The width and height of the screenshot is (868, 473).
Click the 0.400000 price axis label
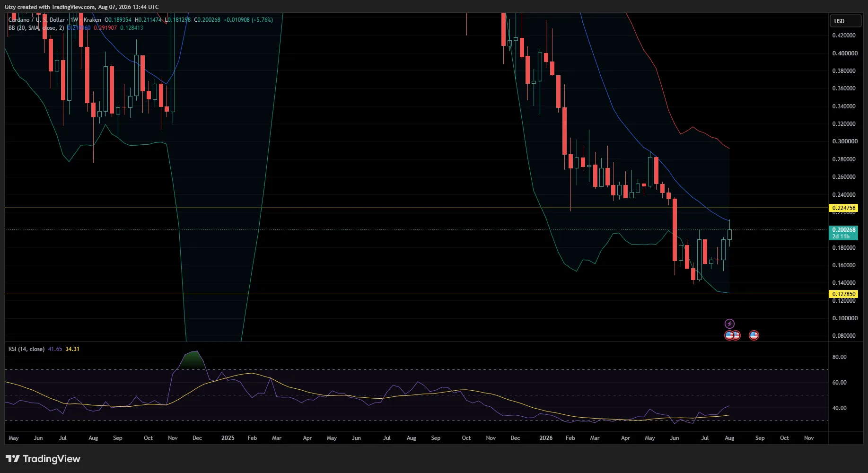point(844,53)
